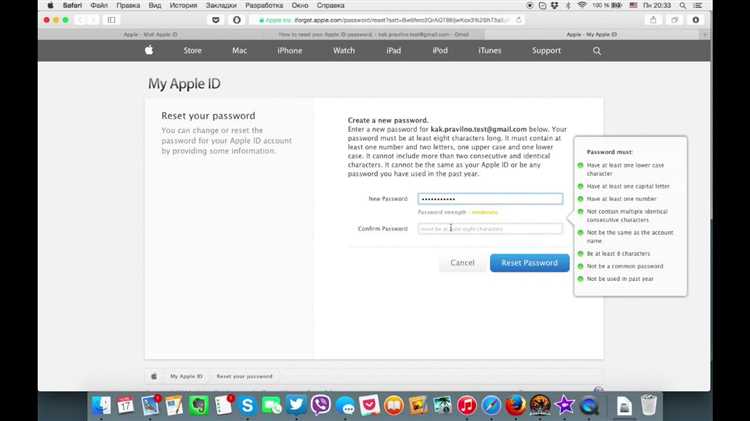Go to iPad in Apple navigation
This screenshot has height=421, width=750.
coord(394,50)
